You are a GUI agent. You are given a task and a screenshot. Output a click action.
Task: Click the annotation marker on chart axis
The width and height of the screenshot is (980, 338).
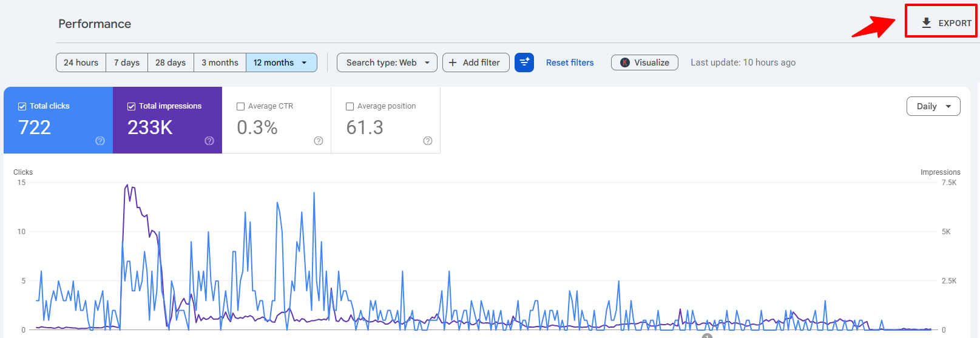point(707,336)
